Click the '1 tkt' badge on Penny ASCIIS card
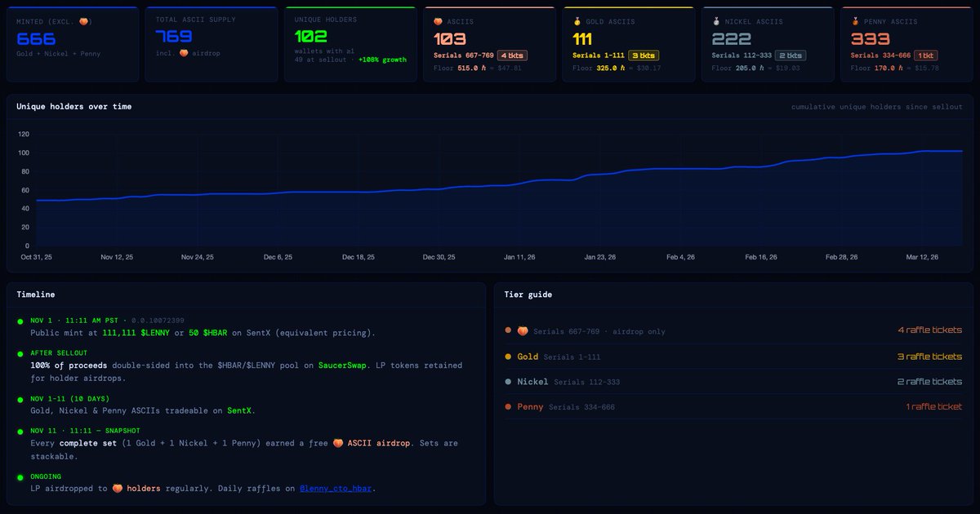The height and width of the screenshot is (514, 980). [x=925, y=55]
